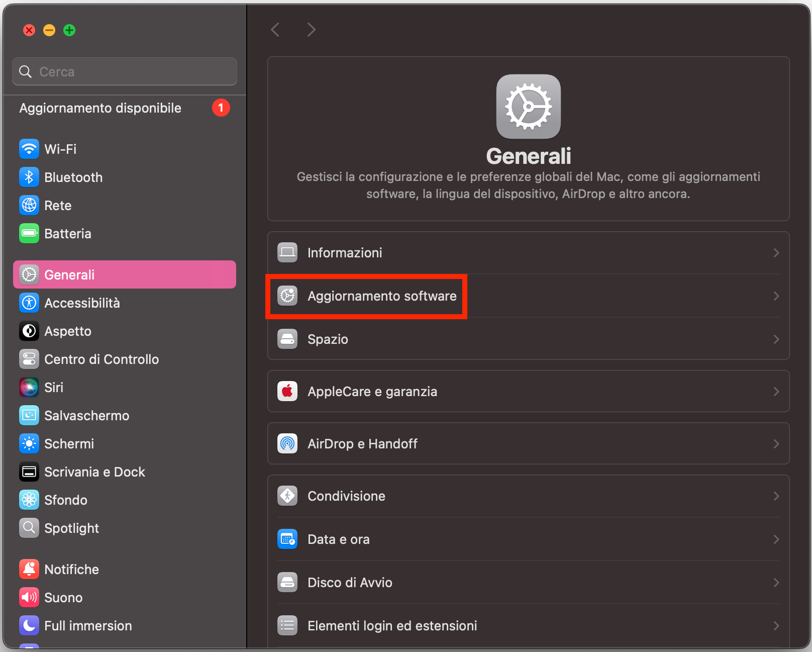The width and height of the screenshot is (812, 652).
Task: Click the Cerca search field
Action: 125,71
